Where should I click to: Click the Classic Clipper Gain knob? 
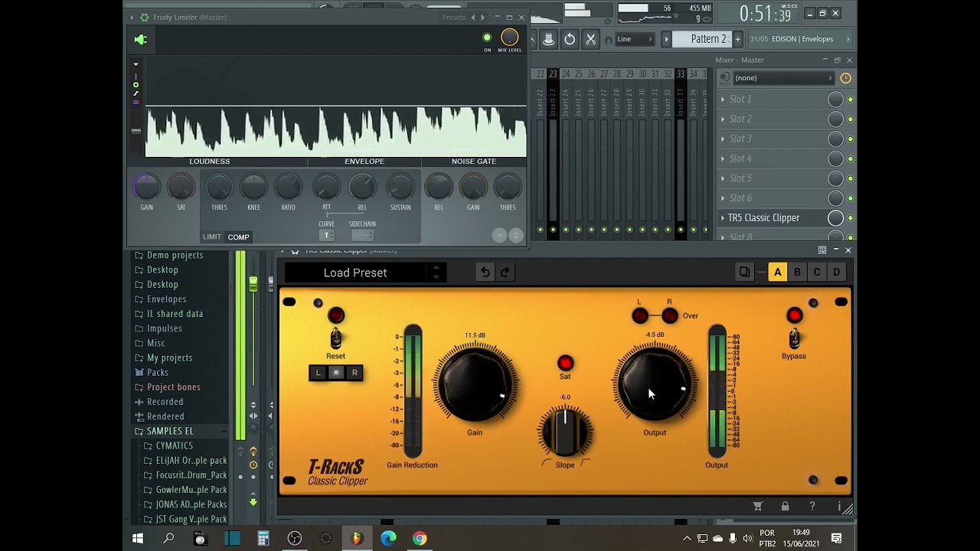475,384
